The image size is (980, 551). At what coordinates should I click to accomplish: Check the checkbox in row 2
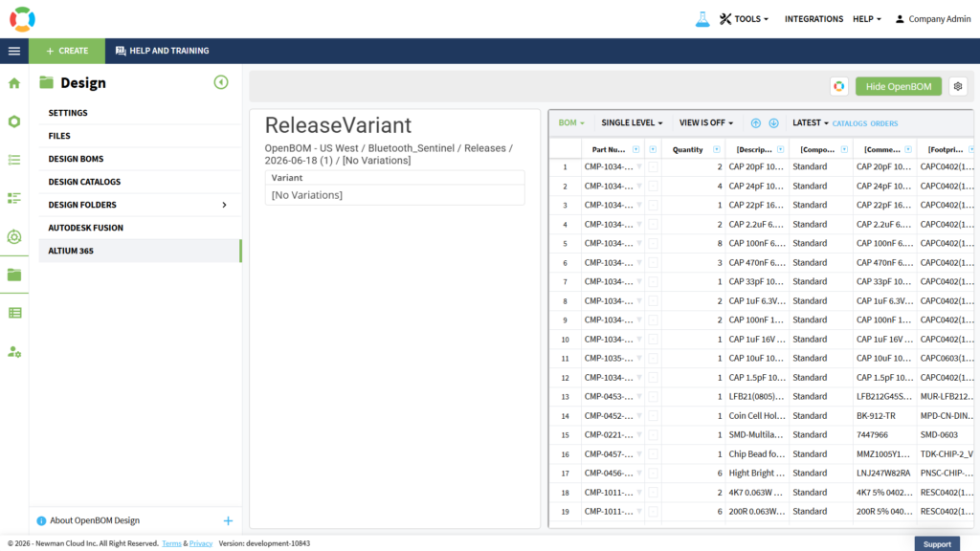tap(653, 187)
